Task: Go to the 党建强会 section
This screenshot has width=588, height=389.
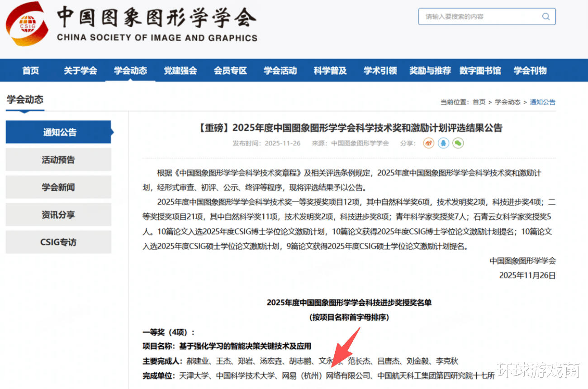Action: (x=180, y=71)
